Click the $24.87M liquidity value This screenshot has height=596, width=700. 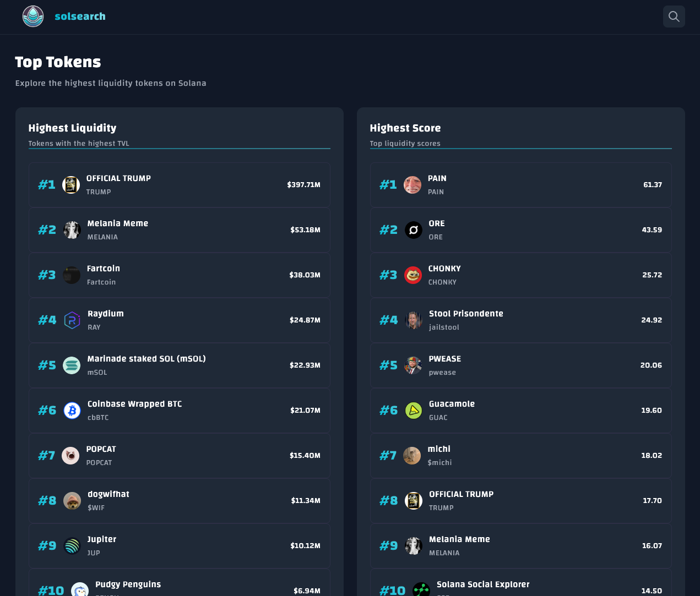pyautogui.click(x=305, y=320)
